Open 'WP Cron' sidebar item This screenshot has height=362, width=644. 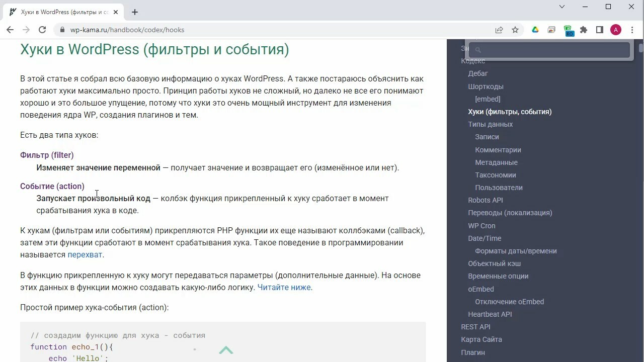point(481,226)
